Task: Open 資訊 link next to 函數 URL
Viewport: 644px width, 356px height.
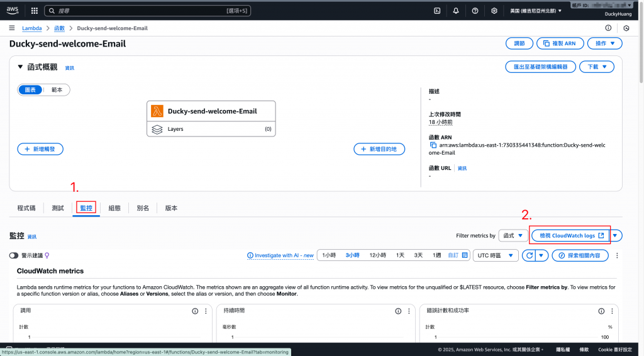Action: pos(462,169)
